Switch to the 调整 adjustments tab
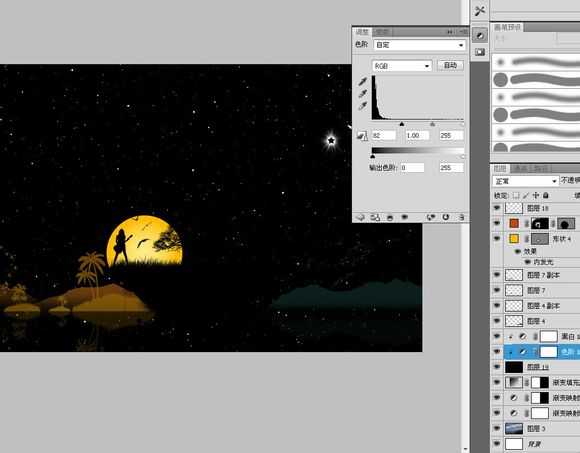580x453 pixels. click(x=362, y=32)
